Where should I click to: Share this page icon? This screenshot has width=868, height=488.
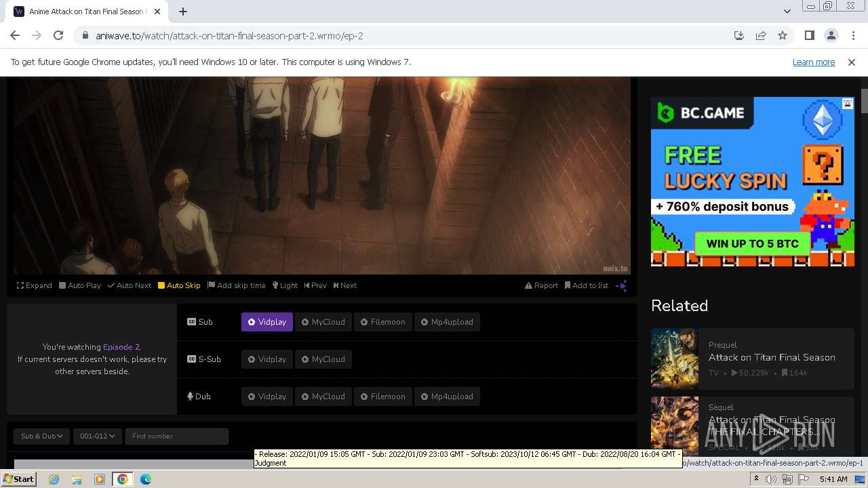761,36
